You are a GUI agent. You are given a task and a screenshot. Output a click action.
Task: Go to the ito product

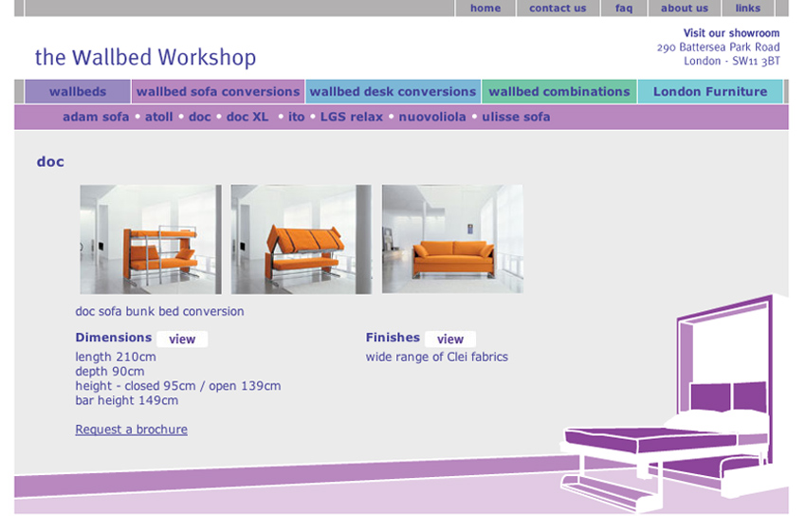point(296,118)
